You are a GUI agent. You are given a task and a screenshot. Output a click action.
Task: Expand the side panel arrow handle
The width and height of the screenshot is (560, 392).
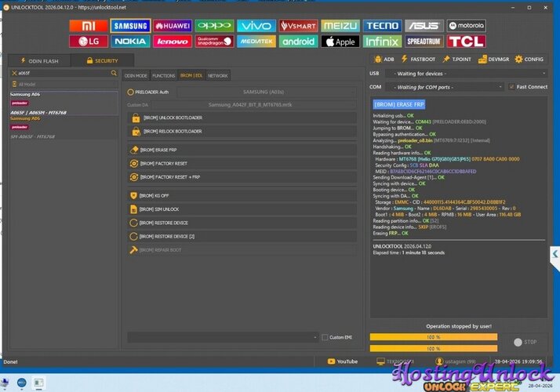click(555, 254)
